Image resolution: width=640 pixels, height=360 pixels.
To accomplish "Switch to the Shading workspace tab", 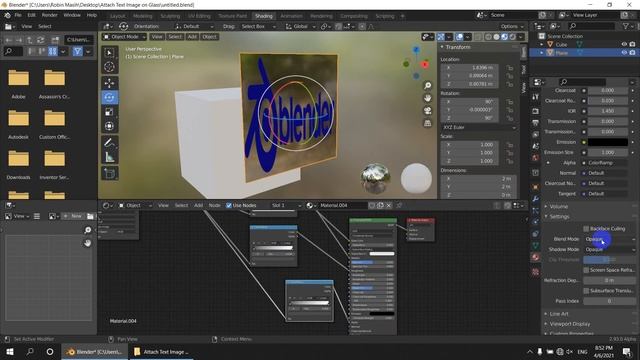I will [264, 16].
